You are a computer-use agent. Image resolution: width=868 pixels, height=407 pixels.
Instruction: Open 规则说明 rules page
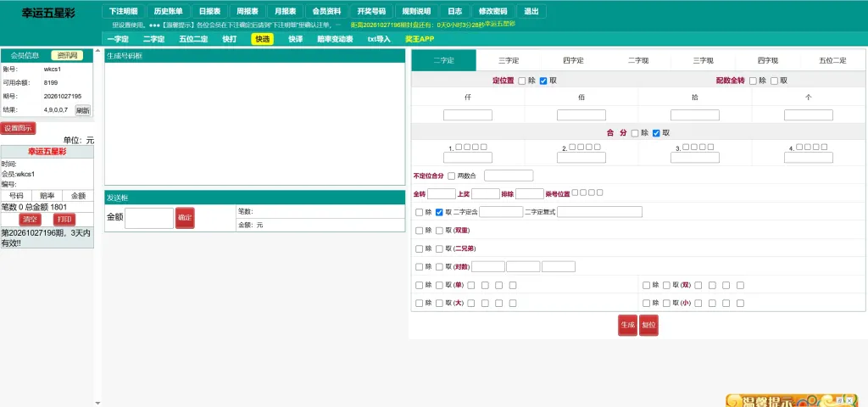[x=416, y=11]
